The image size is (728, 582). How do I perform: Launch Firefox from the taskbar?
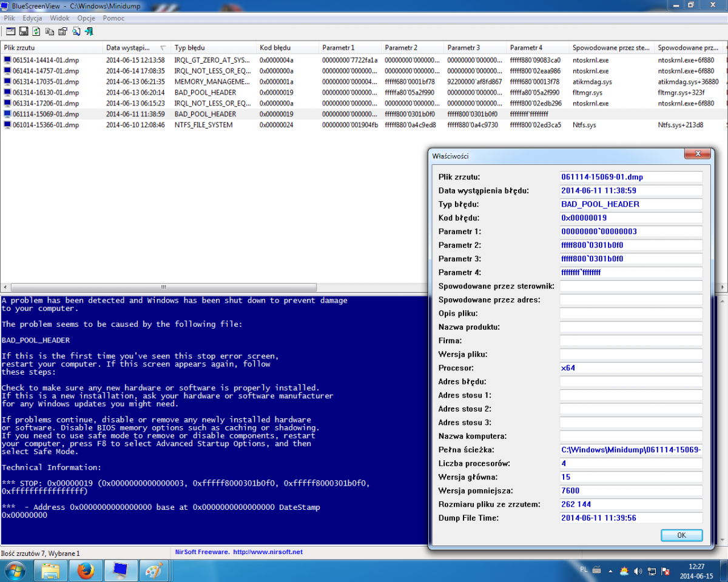pyautogui.click(x=86, y=570)
